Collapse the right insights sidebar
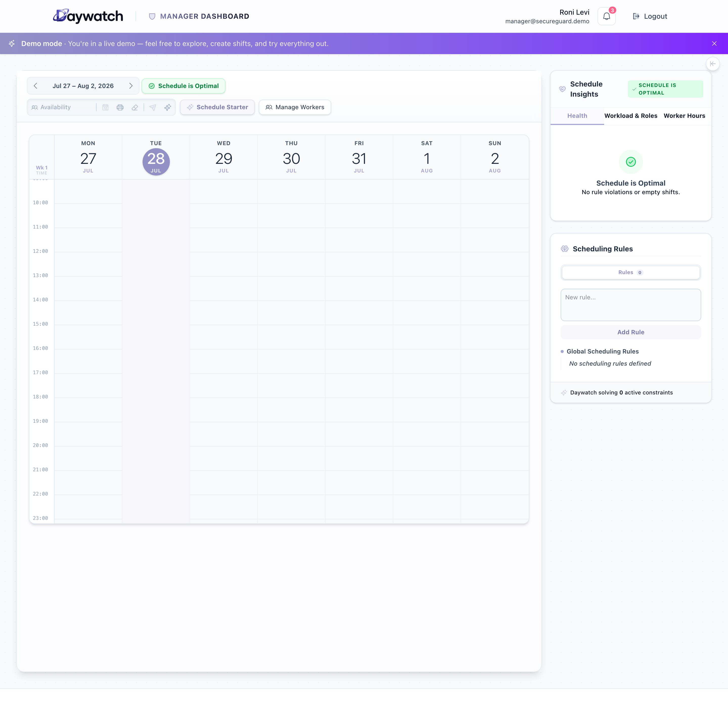This screenshot has height=708, width=728. coord(713,64)
